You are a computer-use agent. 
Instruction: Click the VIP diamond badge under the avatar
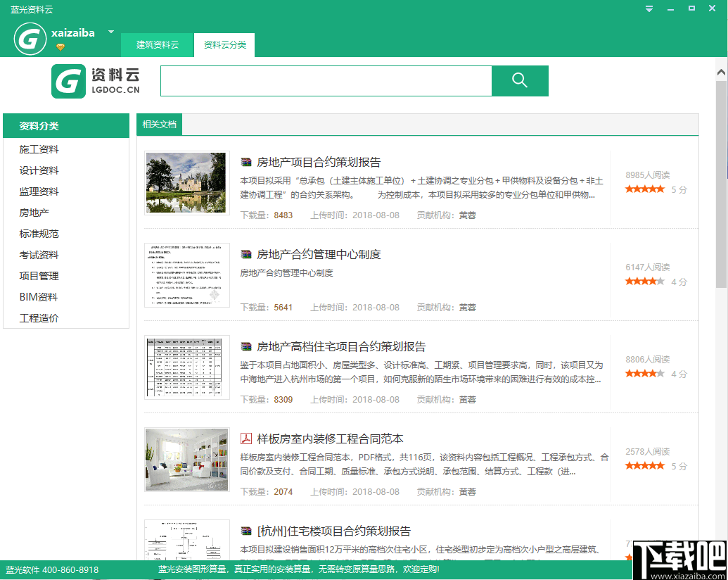tap(62, 48)
